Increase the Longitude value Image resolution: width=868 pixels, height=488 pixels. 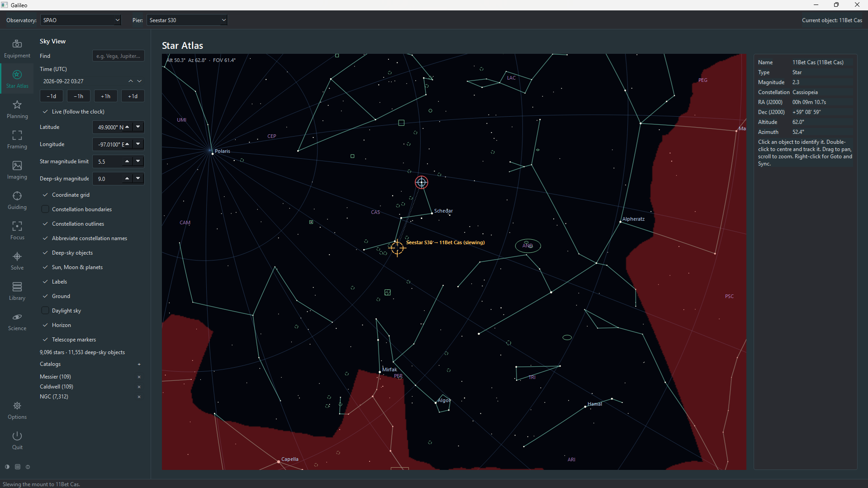tap(127, 144)
